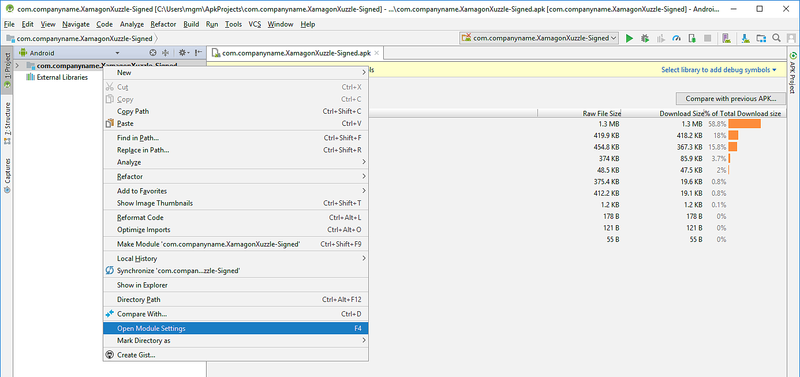Open the File menu

coord(9,24)
